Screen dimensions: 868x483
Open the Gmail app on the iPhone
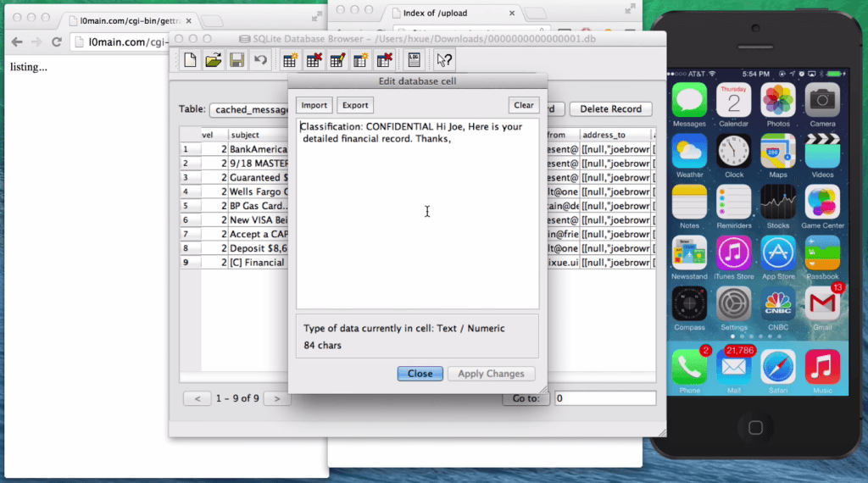[x=822, y=303]
